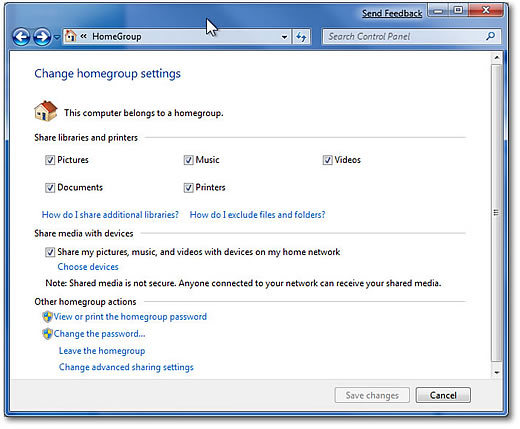Expand the recent pages arrow beside Forward
520x429 pixels.
point(57,37)
